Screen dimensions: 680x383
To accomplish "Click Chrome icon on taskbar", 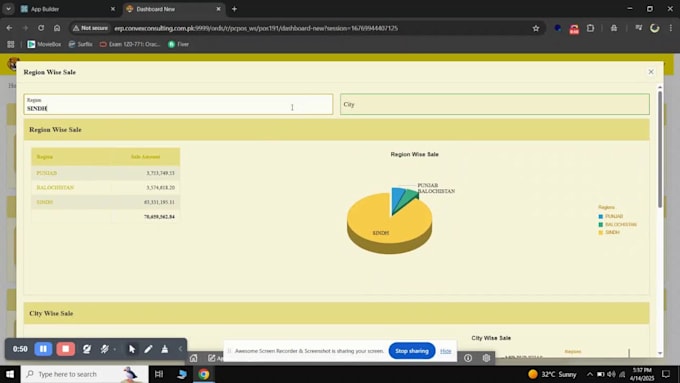I will 204,374.
